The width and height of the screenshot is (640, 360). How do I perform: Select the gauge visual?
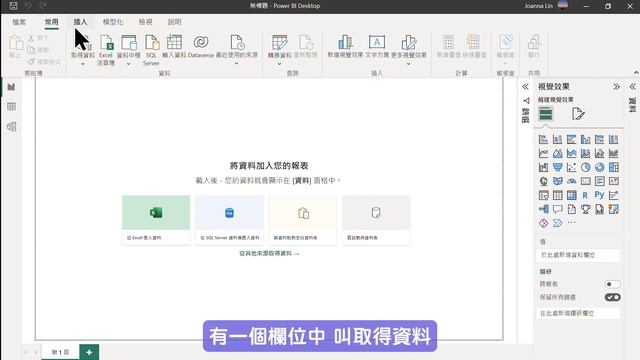coord(571,181)
